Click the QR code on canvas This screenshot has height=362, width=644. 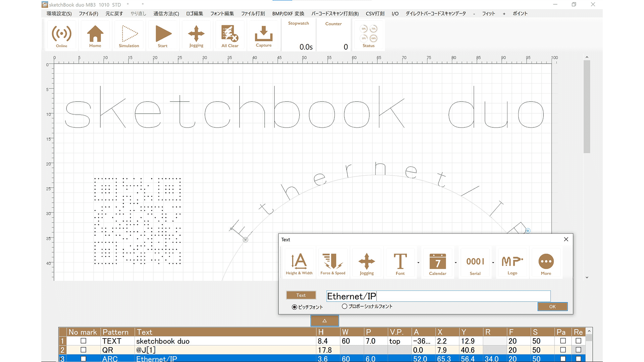pyautogui.click(x=138, y=221)
